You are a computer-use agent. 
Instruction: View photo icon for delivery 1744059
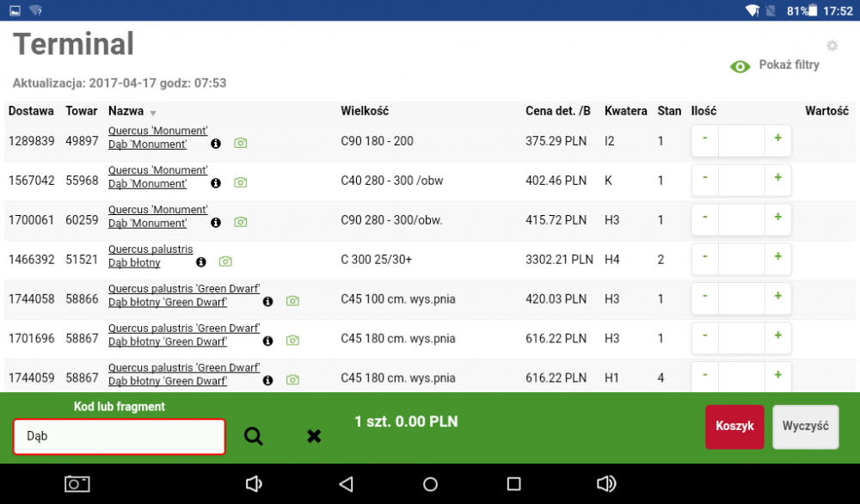292,380
